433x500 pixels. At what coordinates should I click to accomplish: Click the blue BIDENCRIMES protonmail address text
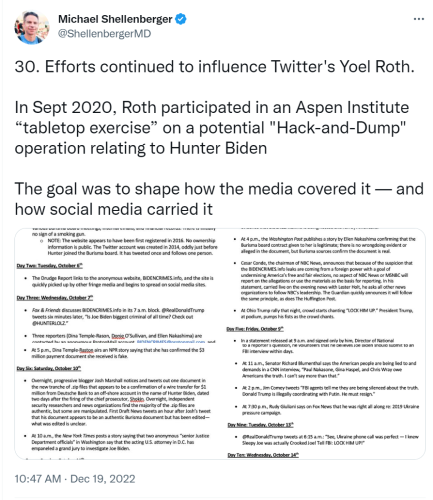tap(171, 342)
